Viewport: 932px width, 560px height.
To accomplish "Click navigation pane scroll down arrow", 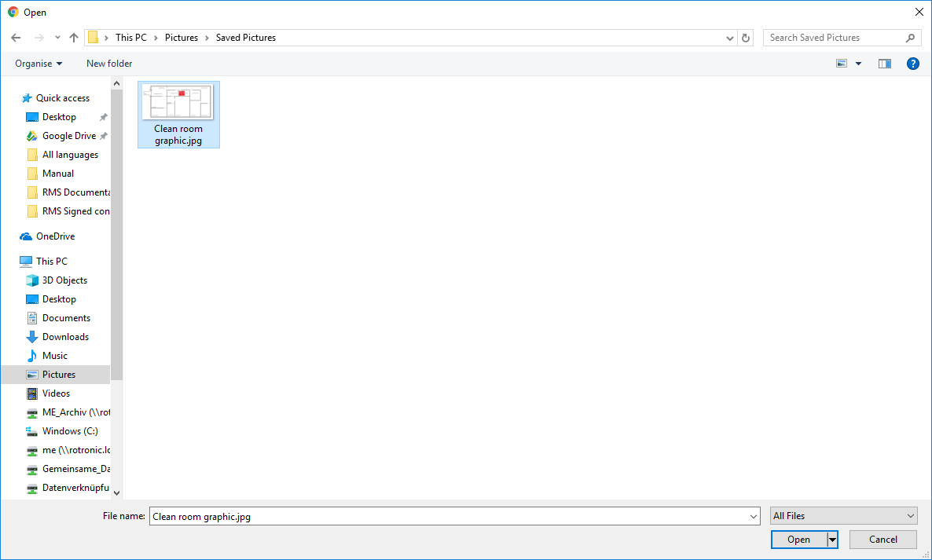I will (116, 493).
